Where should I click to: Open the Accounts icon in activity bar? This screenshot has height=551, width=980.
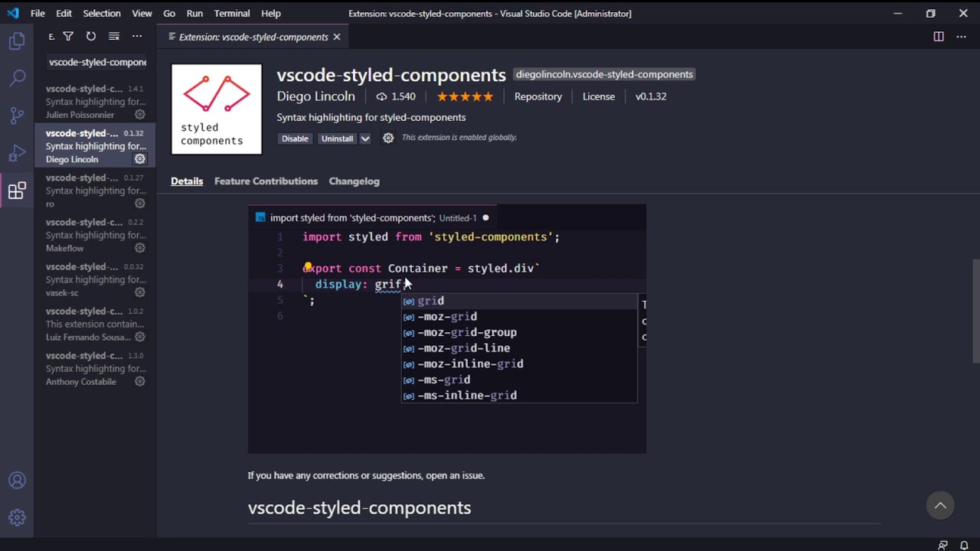coord(17,481)
